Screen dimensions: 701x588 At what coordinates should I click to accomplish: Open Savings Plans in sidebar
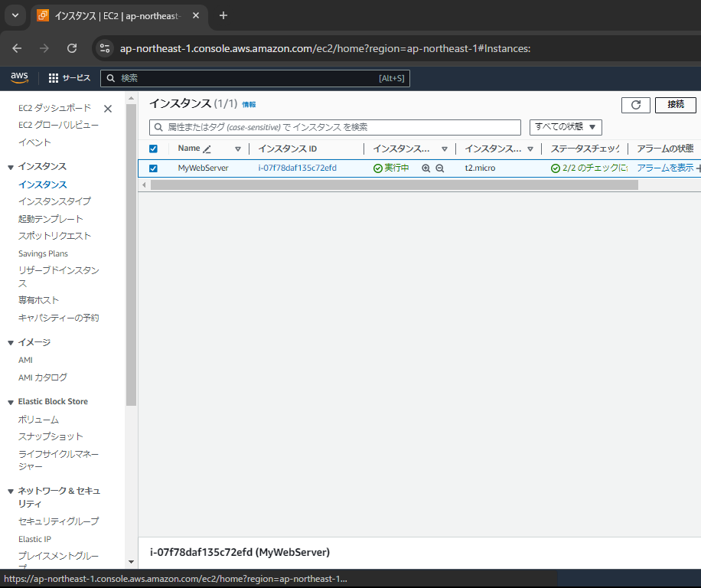click(43, 253)
